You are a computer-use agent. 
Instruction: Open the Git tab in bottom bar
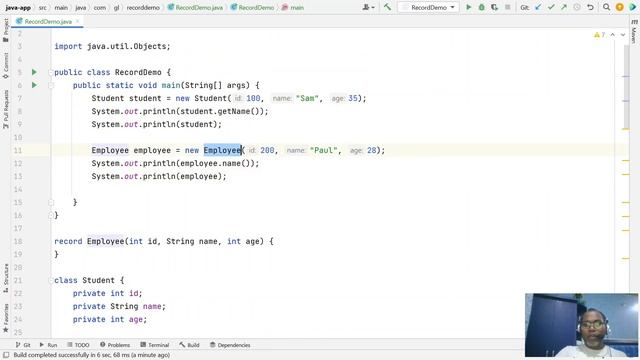coord(23,345)
